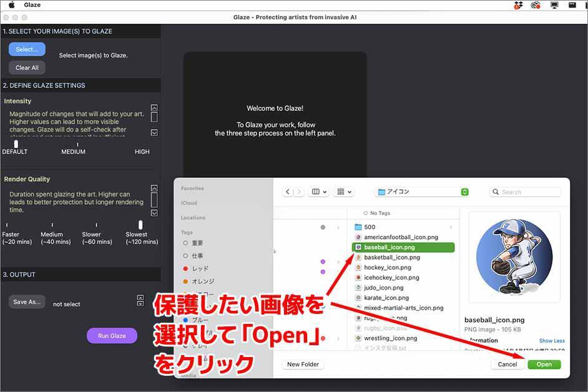Open the grid grouping options dropdown

343,192
